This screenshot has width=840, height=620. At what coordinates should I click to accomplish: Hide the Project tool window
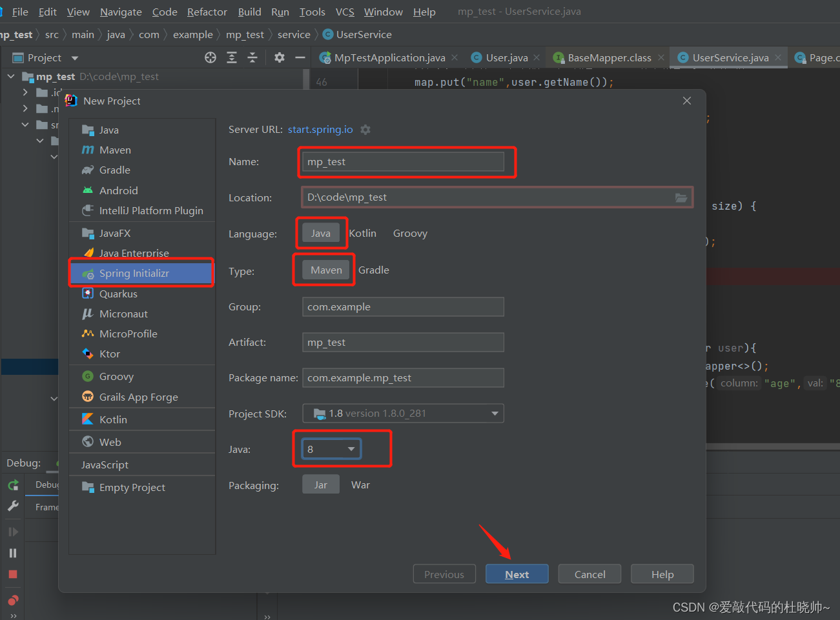300,57
